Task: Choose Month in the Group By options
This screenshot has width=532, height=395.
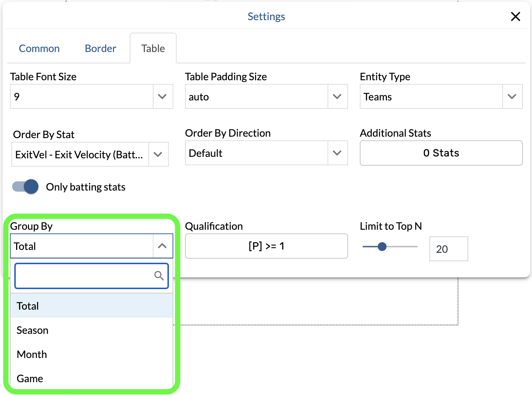Action: pyautogui.click(x=32, y=355)
